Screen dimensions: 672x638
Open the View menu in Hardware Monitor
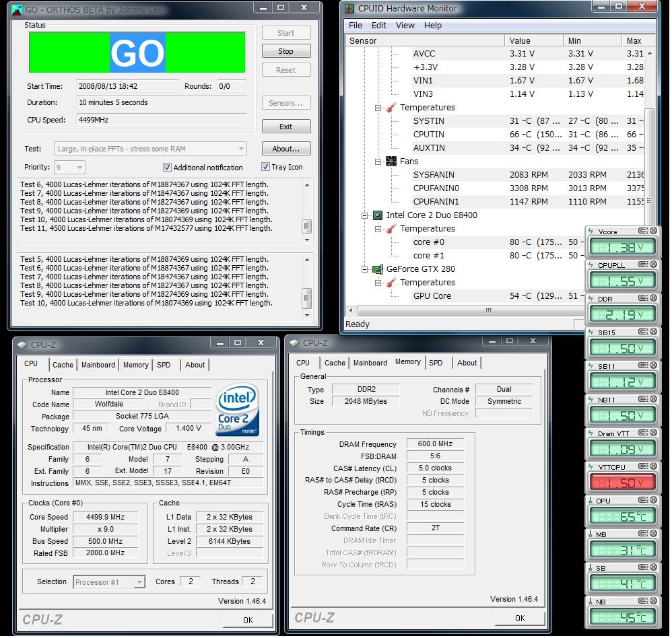pyautogui.click(x=405, y=26)
